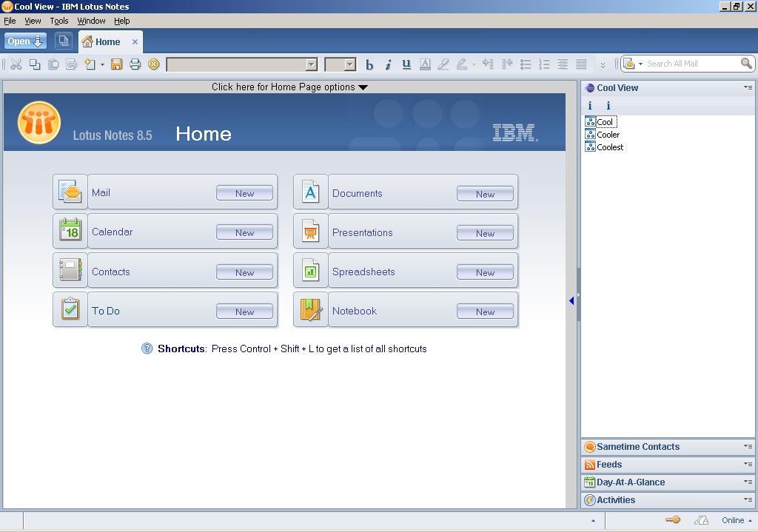Select the Coolest item in list
This screenshot has width=758, height=532.
pos(610,147)
